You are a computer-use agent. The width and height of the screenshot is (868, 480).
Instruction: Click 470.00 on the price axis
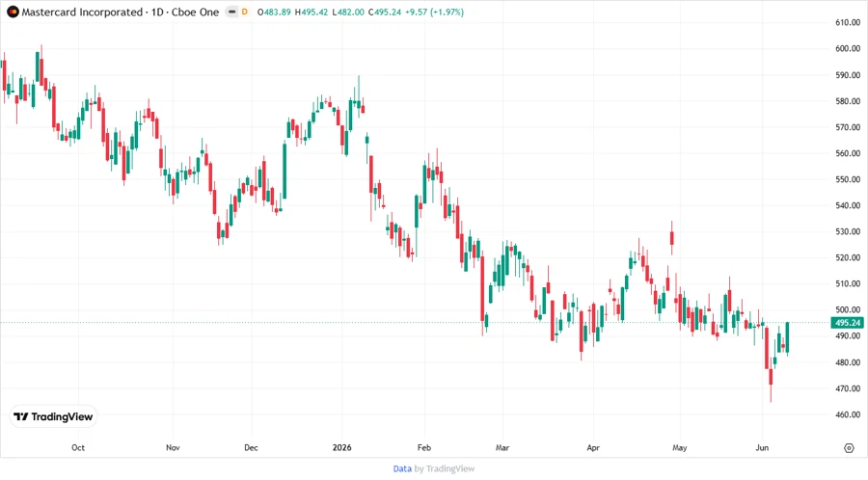point(848,388)
